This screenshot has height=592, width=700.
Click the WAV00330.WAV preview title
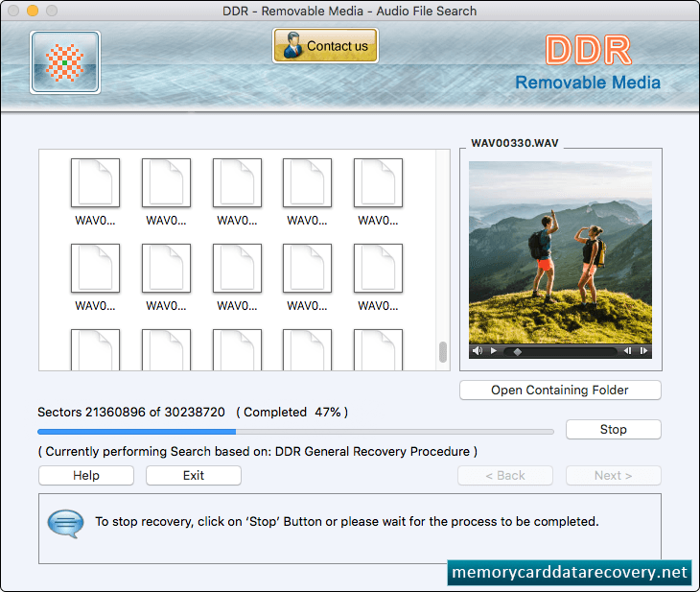pyautogui.click(x=515, y=143)
